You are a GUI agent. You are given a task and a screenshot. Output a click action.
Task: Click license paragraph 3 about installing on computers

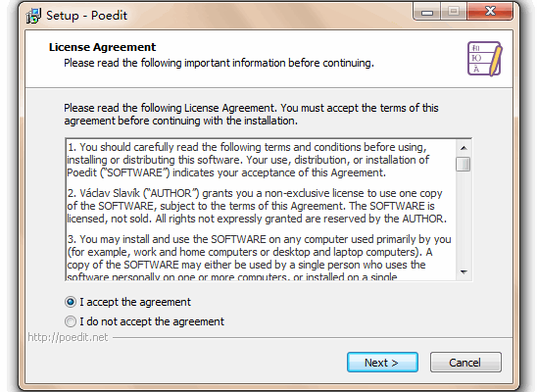pos(259,258)
